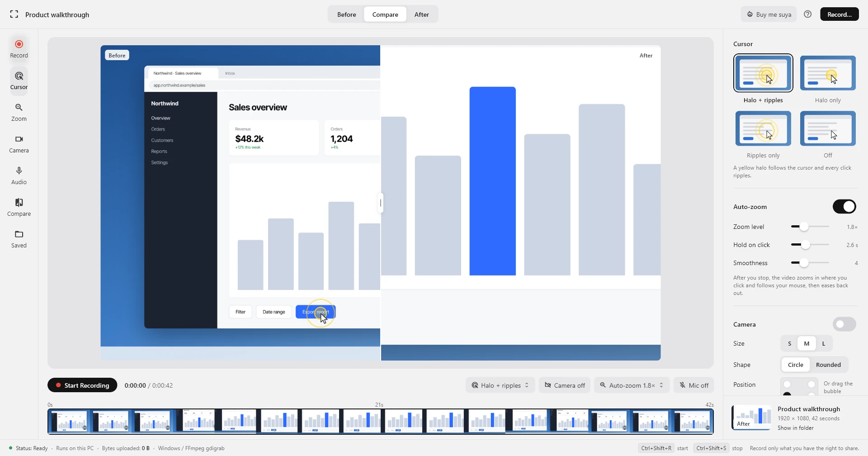Open the Cursor panel in sidebar
This screenshot has height=456, width=868.
click(x=19, y=80)
